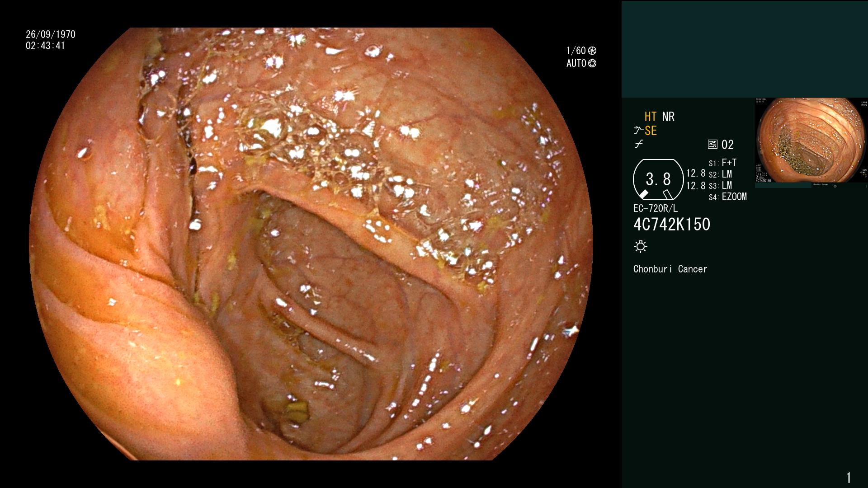868x488 pixels.
Task: Click the 3.8 scope diameter gauge
Action: pyautogui.click(x=658, y=179)
